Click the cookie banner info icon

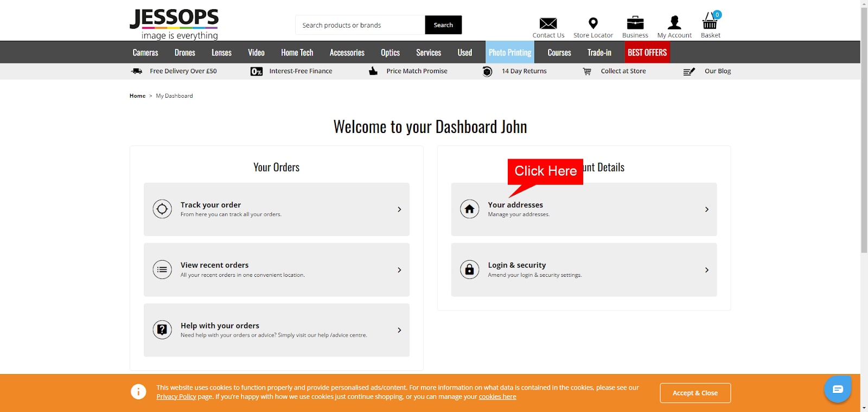tap(138, 391)
